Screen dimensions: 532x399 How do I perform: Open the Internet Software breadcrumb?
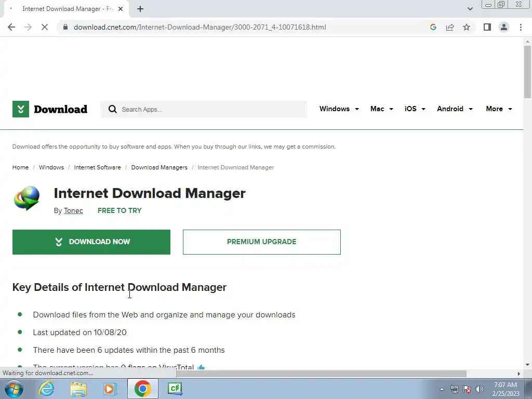pos(97,167)
